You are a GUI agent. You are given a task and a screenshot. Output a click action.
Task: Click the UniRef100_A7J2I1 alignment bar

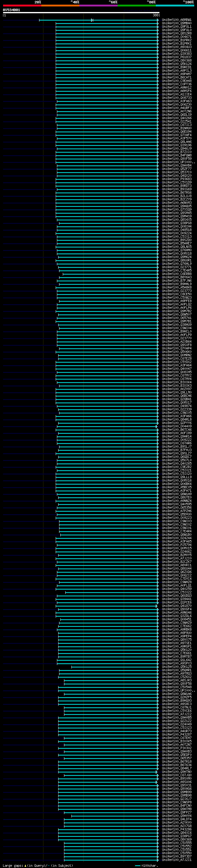click(111, 860)
